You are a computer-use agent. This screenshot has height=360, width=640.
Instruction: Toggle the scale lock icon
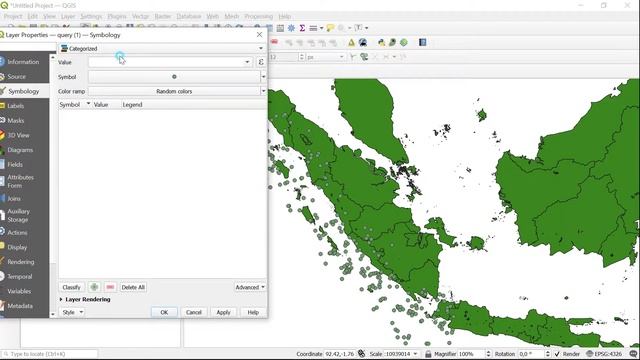(428, 354)
